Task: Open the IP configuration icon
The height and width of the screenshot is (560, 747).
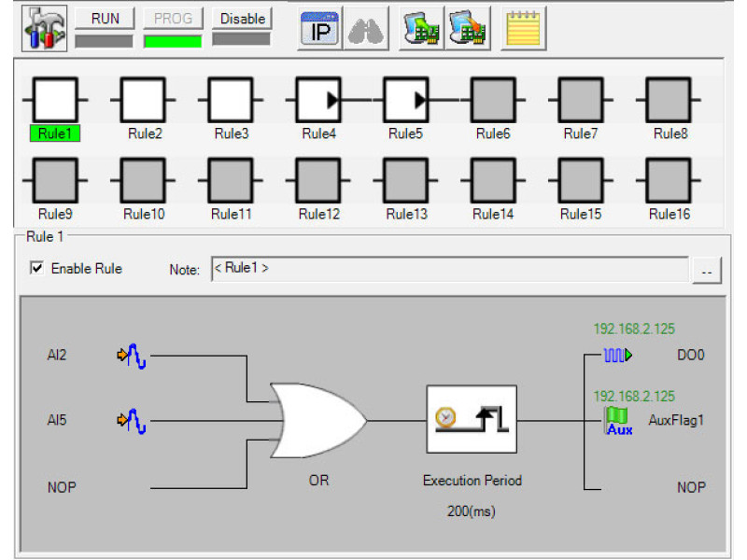Action: click(x=317, y=29)
